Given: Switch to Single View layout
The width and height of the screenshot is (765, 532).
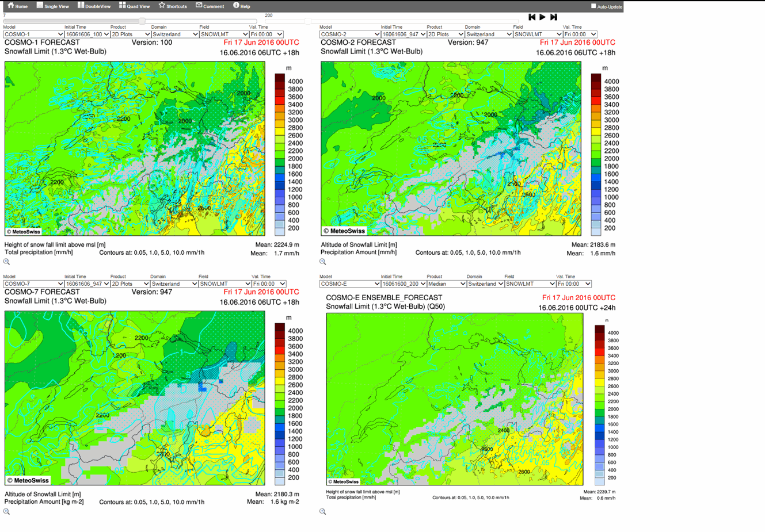Looking at the screenshot, I should pos(52,6).
